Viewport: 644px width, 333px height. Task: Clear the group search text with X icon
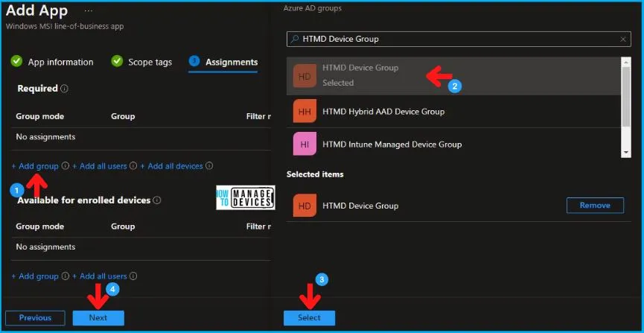623,39
